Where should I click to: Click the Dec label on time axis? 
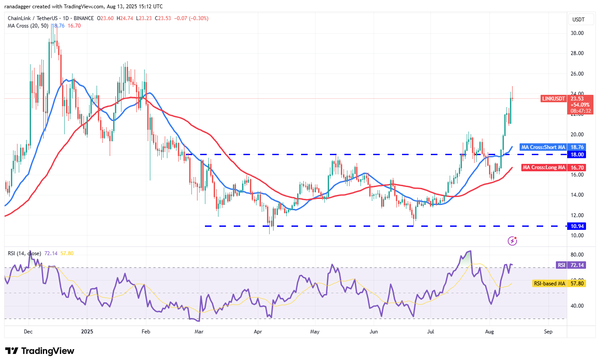click(28, 332)
